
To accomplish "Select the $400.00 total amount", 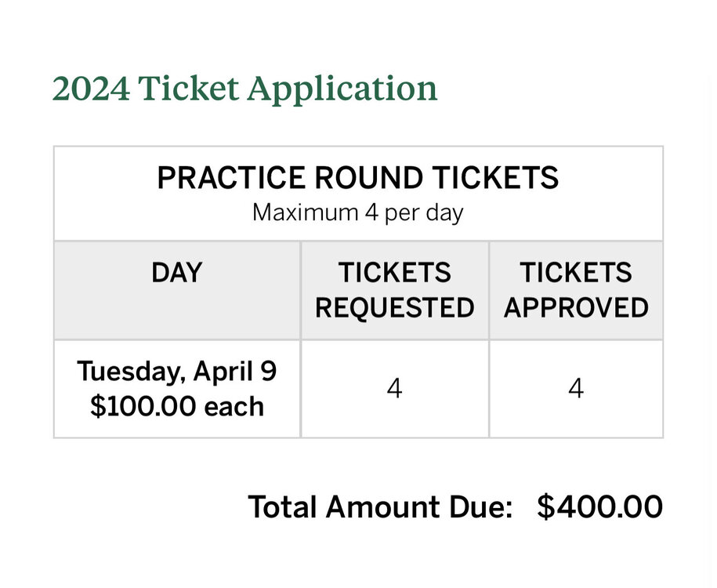I will (x=600, y=507).
